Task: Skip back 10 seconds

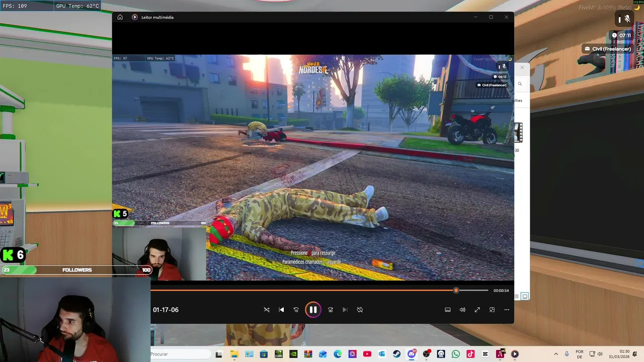Action: pos(296,310)
